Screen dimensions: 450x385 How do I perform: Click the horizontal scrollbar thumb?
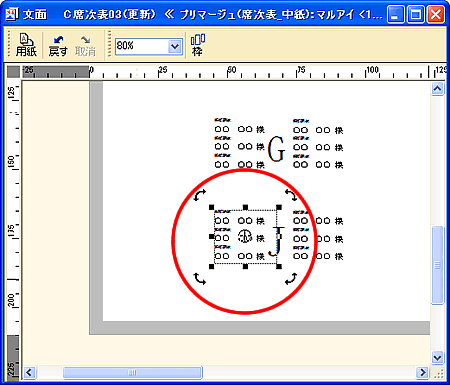coord(133,372)
